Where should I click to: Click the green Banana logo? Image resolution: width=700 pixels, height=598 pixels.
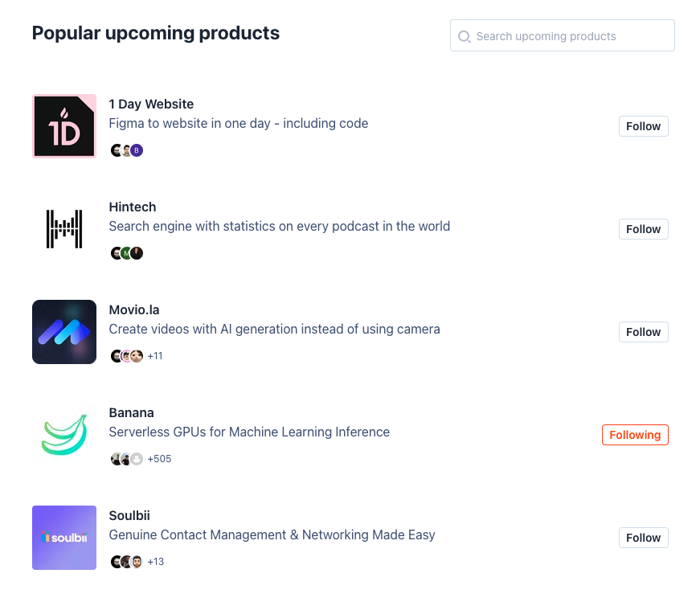pyautogui.click(x=64, y=435)
